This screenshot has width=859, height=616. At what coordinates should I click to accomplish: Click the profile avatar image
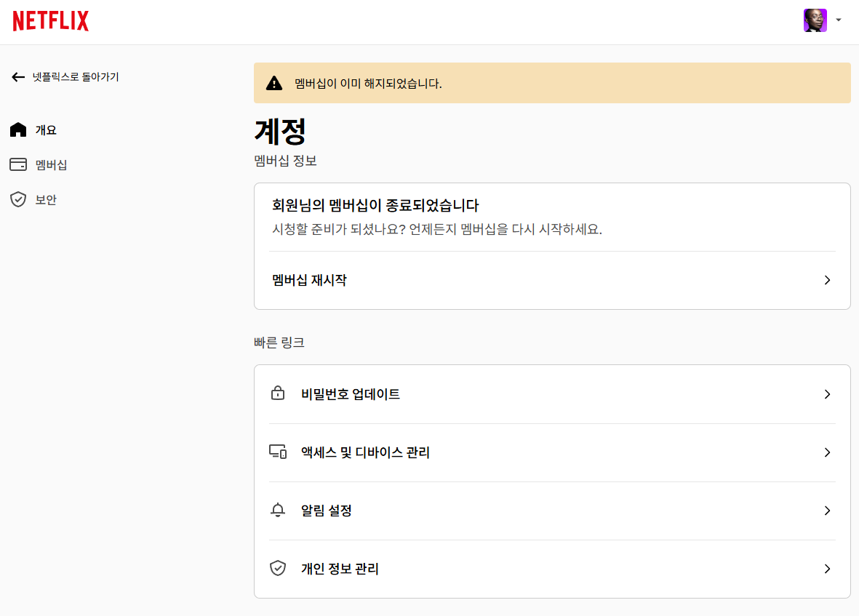815,20
